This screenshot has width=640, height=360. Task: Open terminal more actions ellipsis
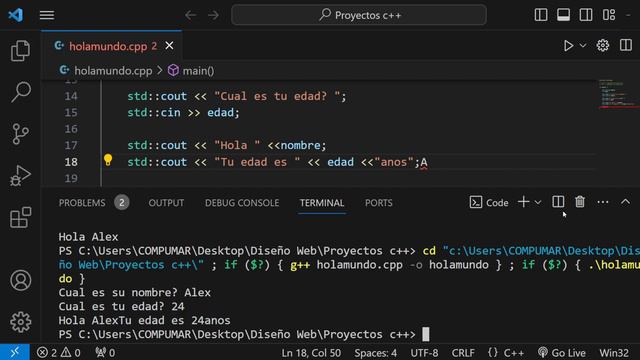602,202
